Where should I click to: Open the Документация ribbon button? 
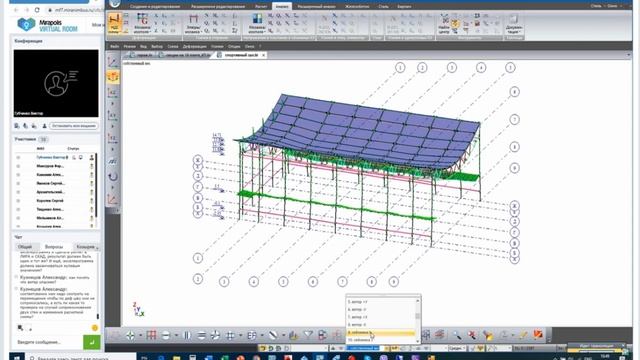513,24
